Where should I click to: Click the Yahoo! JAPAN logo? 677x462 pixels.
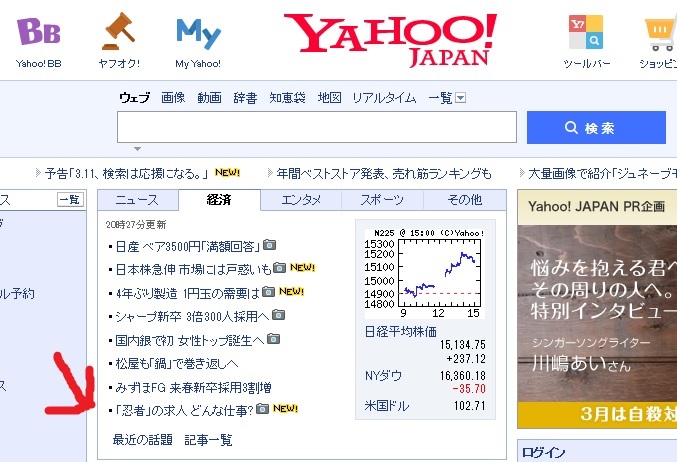tap(390, 40)
